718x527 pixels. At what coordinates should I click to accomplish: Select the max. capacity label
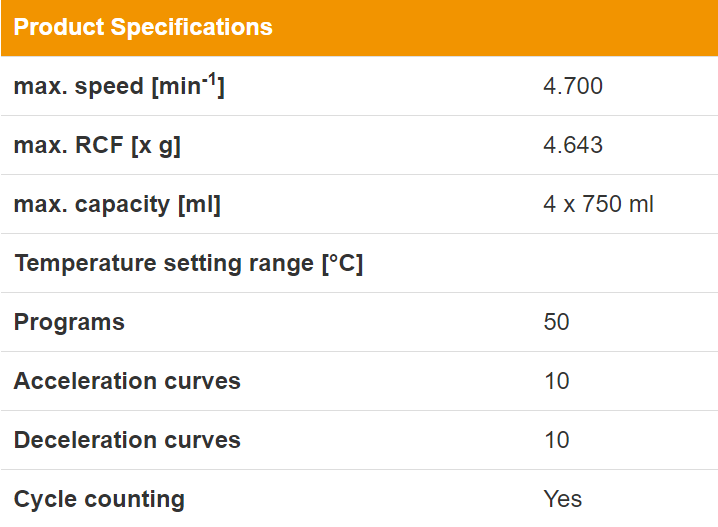(117, 205)
